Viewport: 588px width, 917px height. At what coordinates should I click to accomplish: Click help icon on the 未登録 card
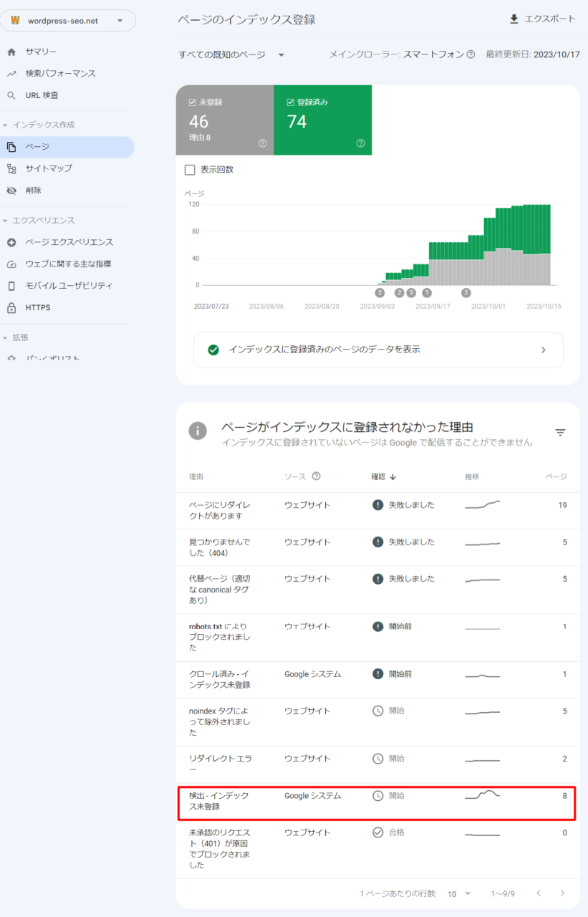pos(262,143)
